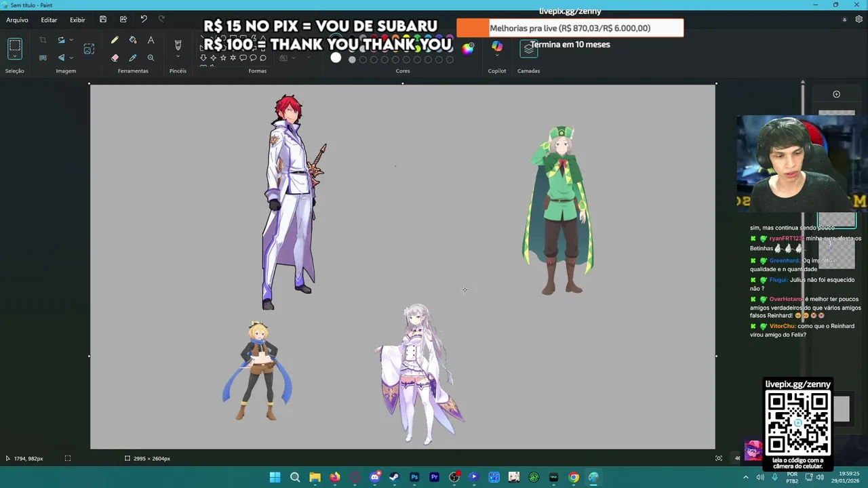Redo the last undone action
This screenshot has height=488, width=868.
(161, 20)
